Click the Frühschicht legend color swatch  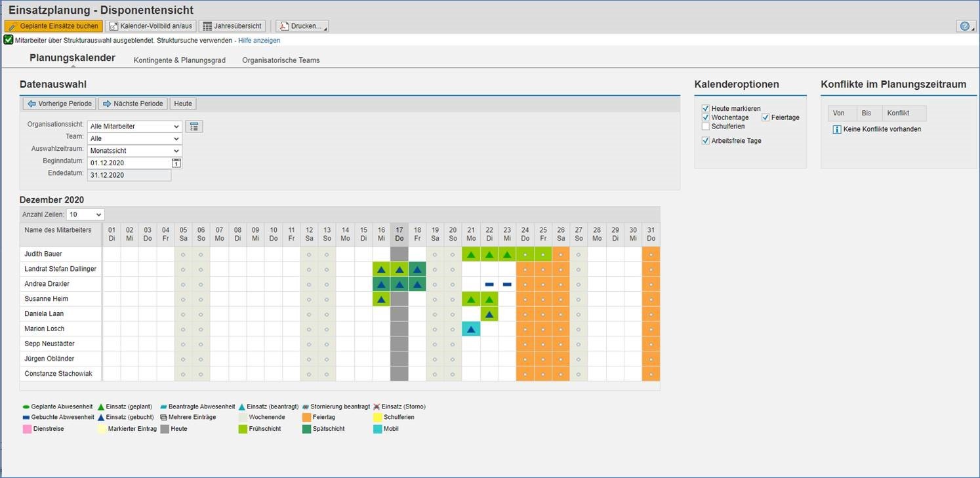click(x=243, y=429)
